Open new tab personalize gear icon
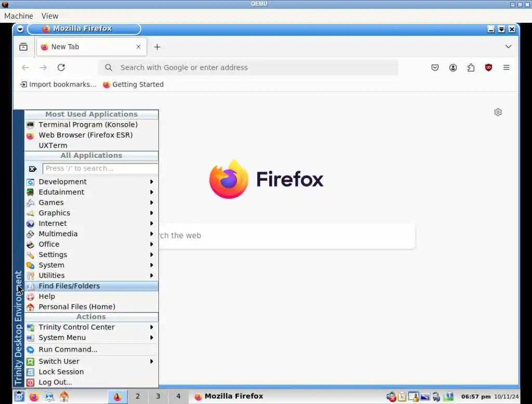 coord(498,112)
